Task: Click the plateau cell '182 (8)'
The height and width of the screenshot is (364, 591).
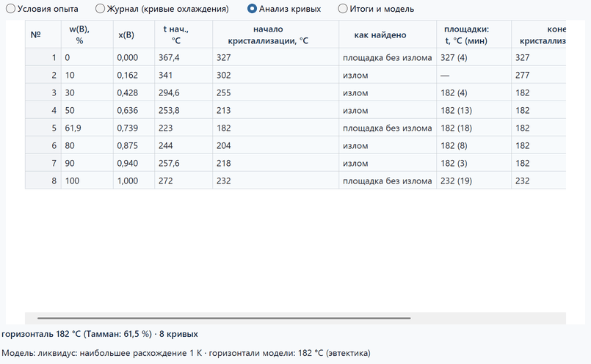Action: click(474, 145)
